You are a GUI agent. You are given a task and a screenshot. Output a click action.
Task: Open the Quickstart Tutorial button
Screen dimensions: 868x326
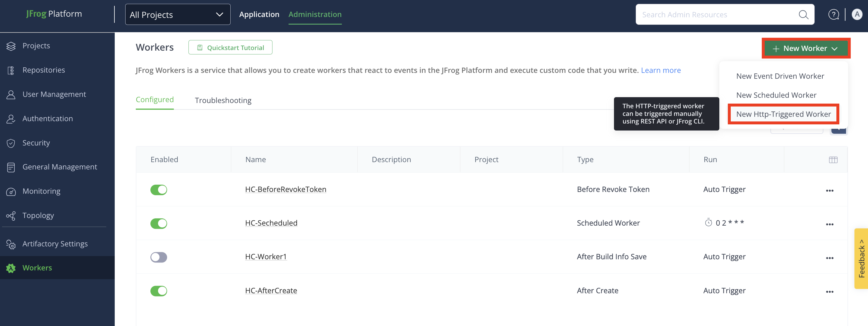(x=230, y=47)
